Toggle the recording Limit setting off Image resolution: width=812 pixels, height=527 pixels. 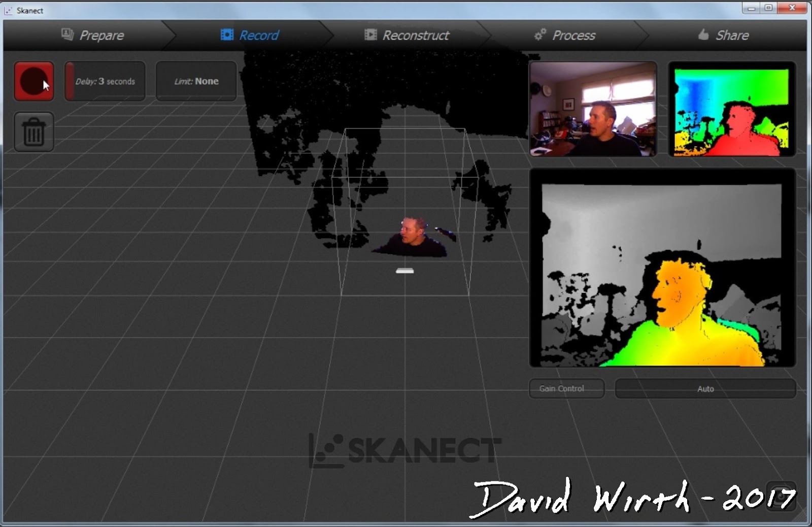tap(196, 81)
